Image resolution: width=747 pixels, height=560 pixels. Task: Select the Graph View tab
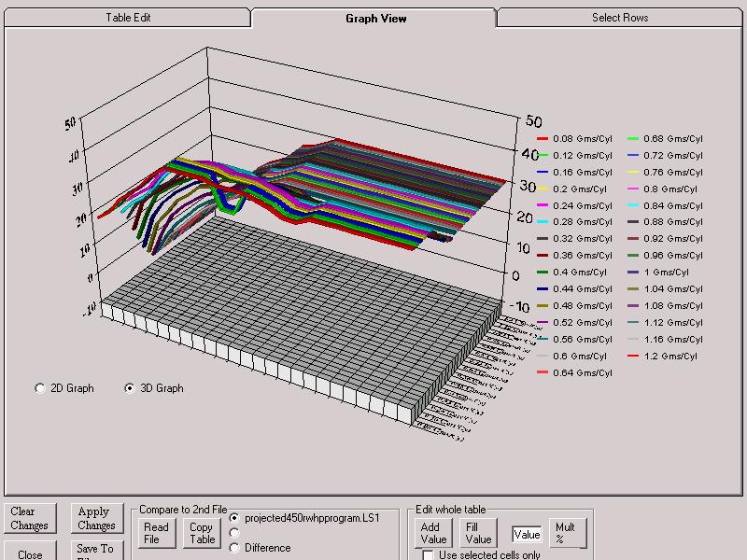point(375,18)
